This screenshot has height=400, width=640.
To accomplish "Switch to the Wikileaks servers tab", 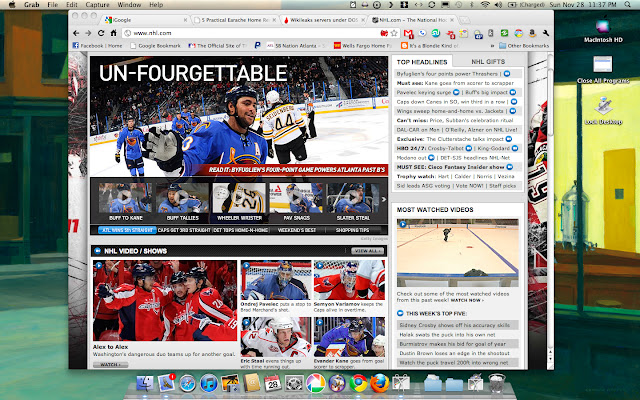I will click(x=322, y=20).
